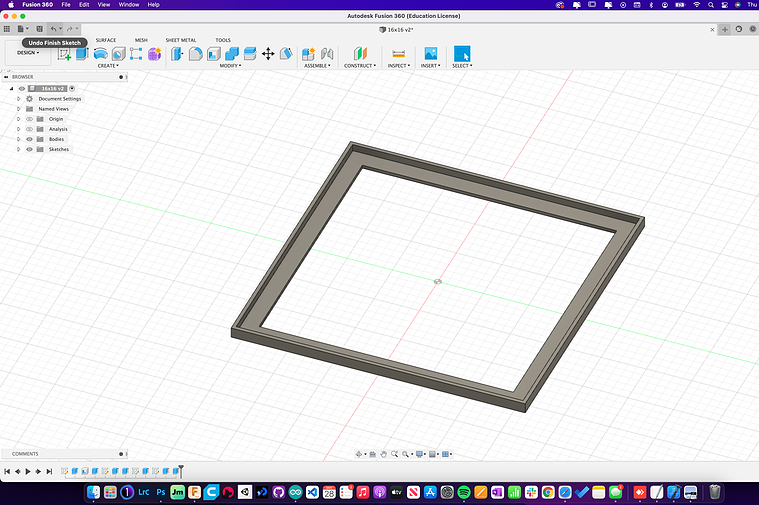The height and width of the screenshot is (505, 759).
Task: Activate the Select cursor tool
Action: pyautogui.click(x=462, y=54)
